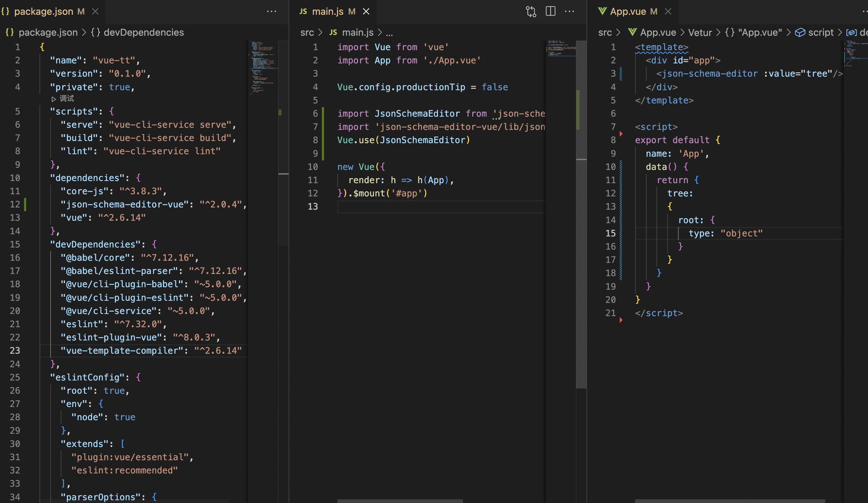The width and height of the screenshot is (868, 503).
Task: Close the package.json tab
Action: [x=95, y=11]
